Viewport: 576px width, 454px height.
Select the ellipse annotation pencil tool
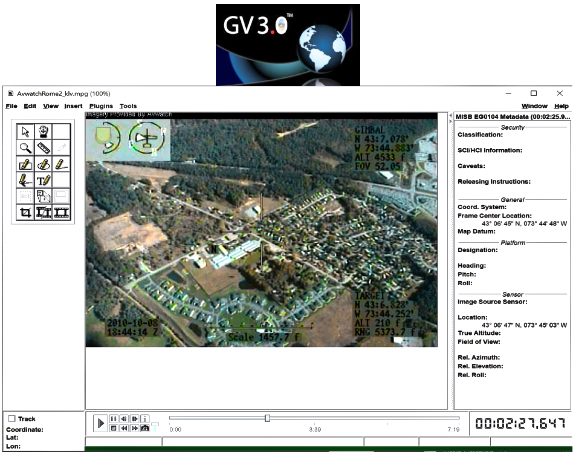[43, 164]
